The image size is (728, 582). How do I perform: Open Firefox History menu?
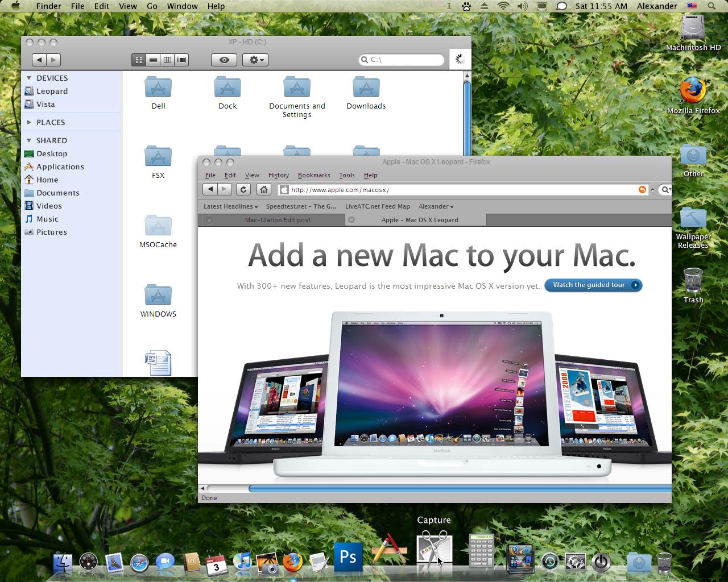point(279,175)
